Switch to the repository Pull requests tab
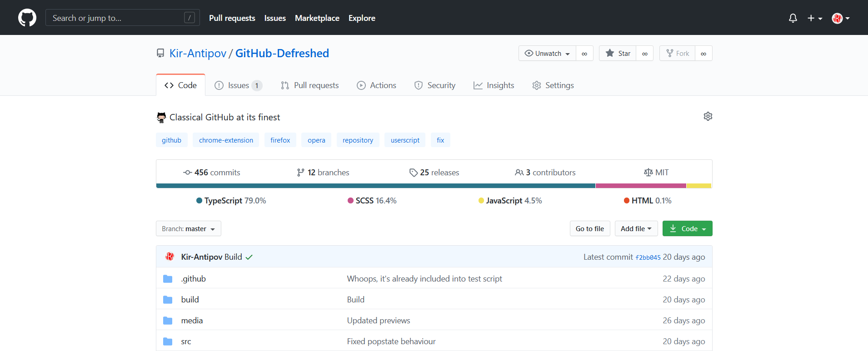Viewport: 868px width, 351px height. pyautogui.click(x=309, y=85)
